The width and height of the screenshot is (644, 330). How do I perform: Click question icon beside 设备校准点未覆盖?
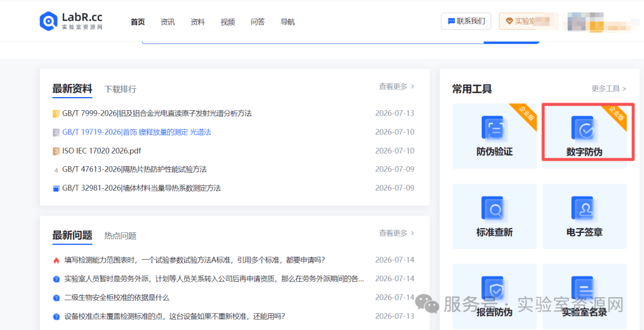[57, 317]
